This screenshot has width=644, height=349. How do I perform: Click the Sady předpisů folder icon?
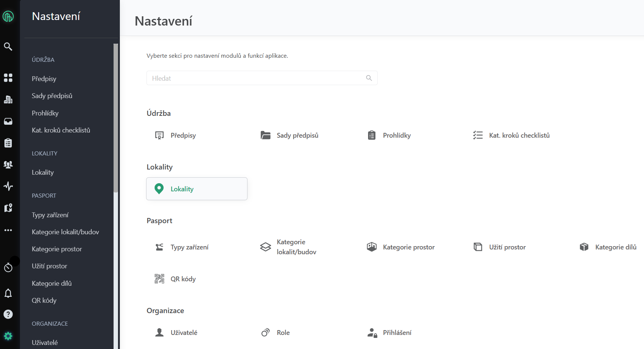click(266, 135)
